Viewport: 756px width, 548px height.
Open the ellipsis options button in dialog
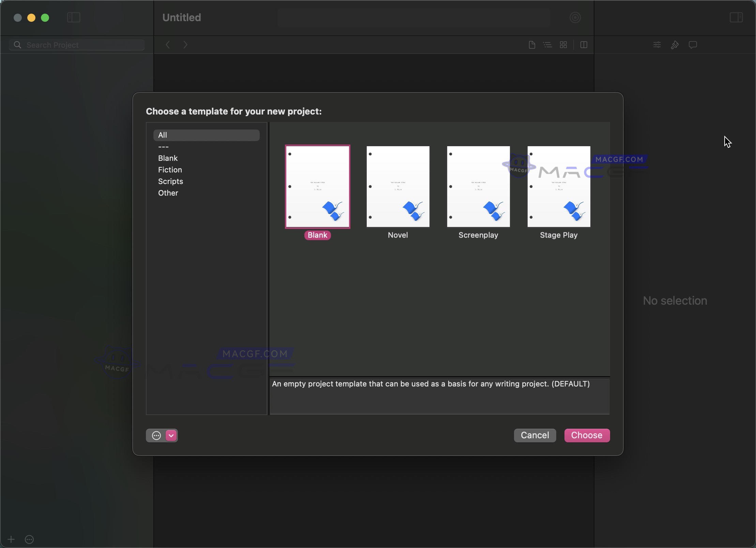(x=156, y=435)
